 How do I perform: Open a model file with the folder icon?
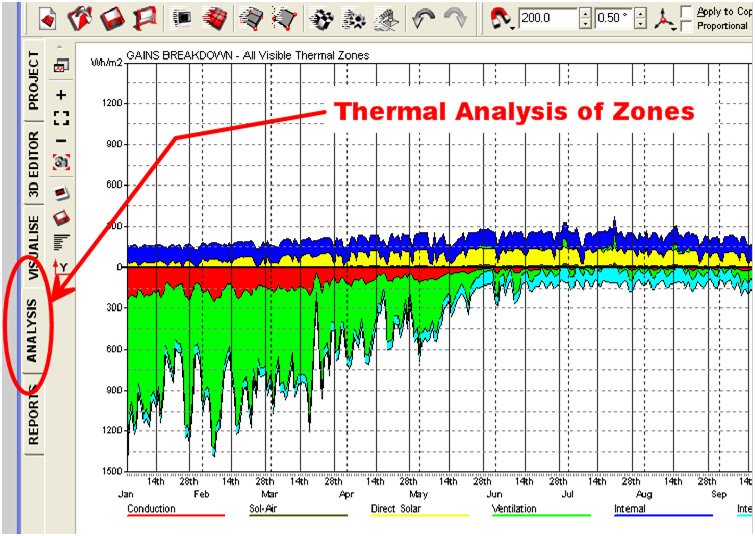click(78, 19)
